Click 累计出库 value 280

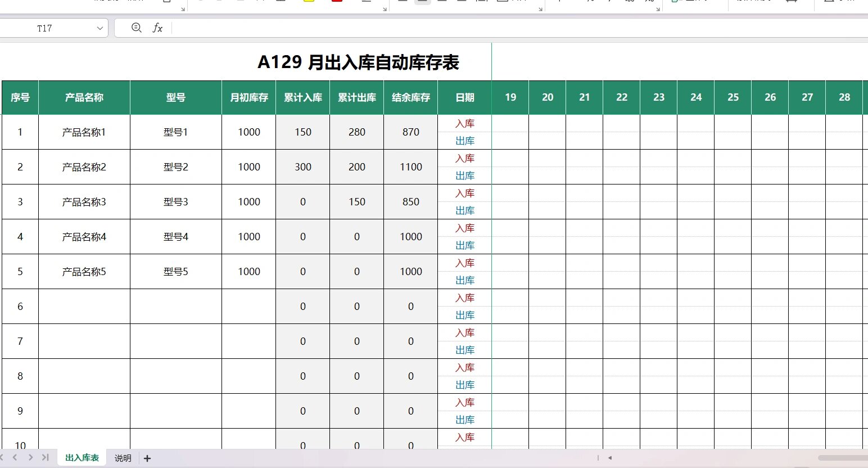click(x=357, y=132)
